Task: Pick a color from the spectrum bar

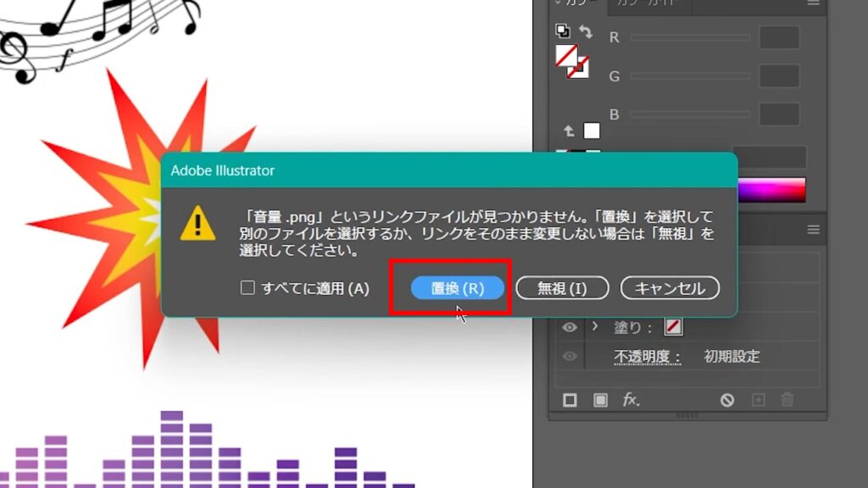Action: 771,190
